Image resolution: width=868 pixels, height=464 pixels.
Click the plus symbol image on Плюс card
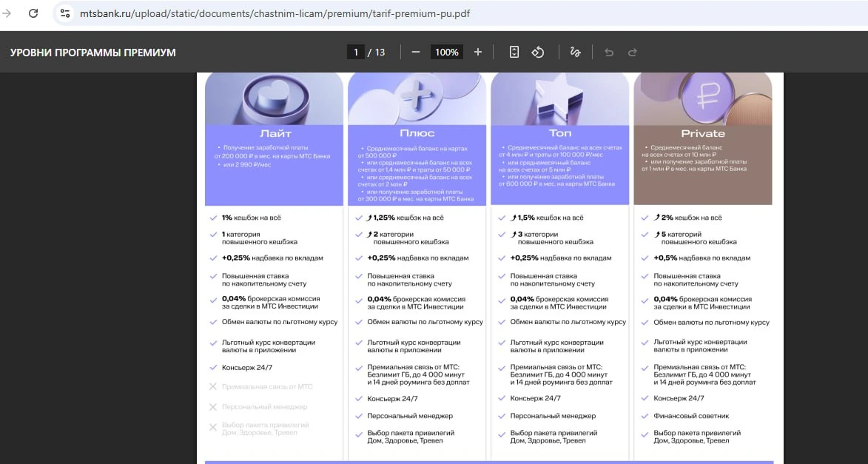coord(417,98)
